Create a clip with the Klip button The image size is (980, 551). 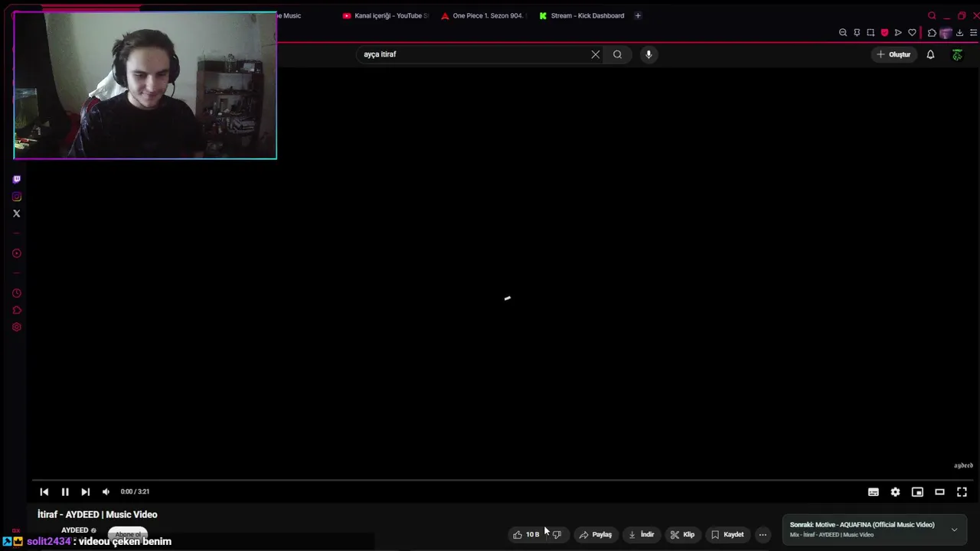click(x=682, y=535)
